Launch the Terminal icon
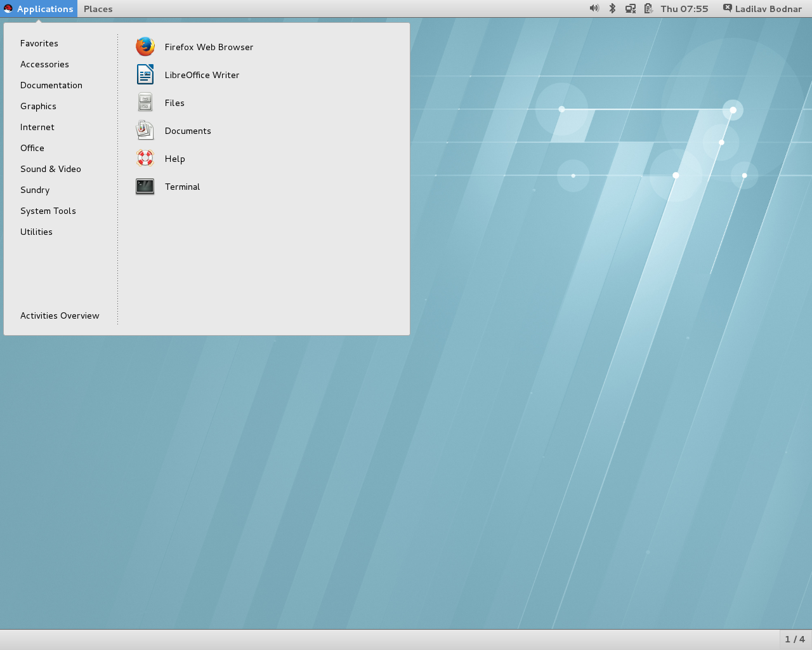 [x=145, y=187]
